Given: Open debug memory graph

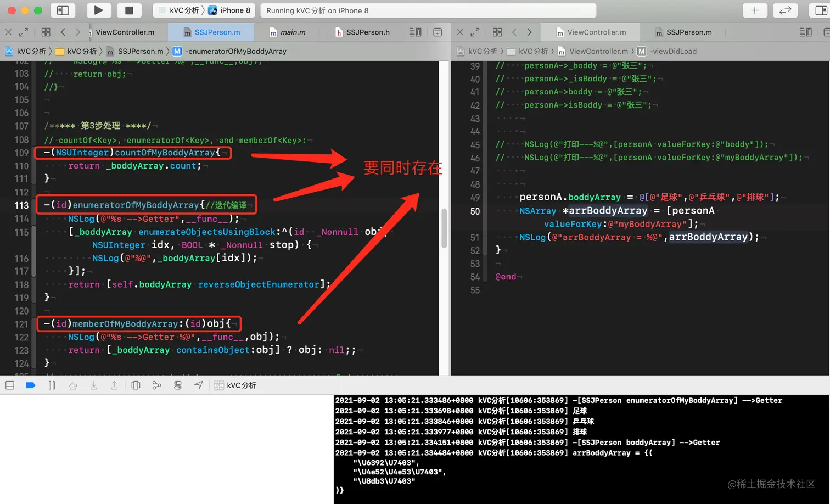Looking at the screenshot, I should pyautogui.click(x=157, y=385).
